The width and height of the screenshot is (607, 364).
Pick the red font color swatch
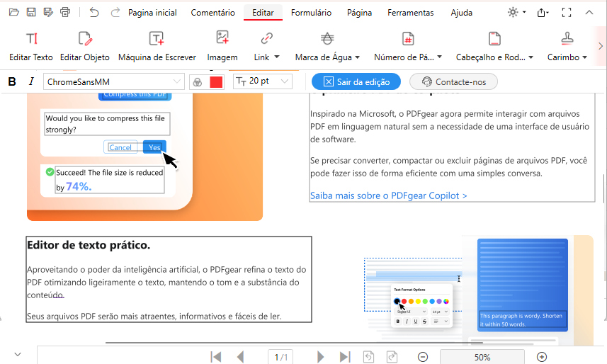[x=216, y=82]
